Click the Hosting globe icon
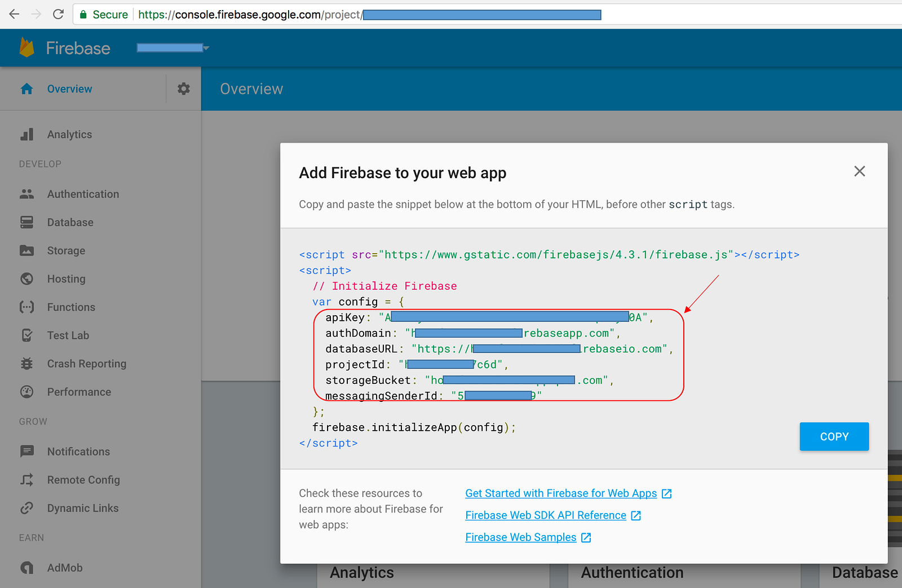The image size is (902, 588). [x=26, y=278]
